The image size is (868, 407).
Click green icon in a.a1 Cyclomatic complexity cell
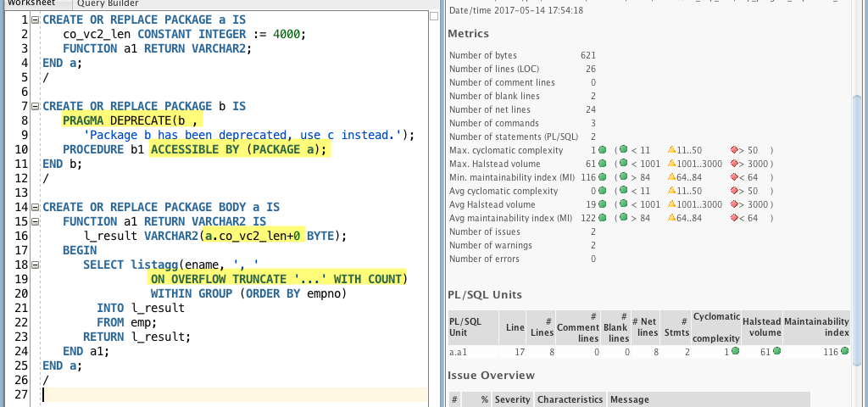(x=735, y=350)
